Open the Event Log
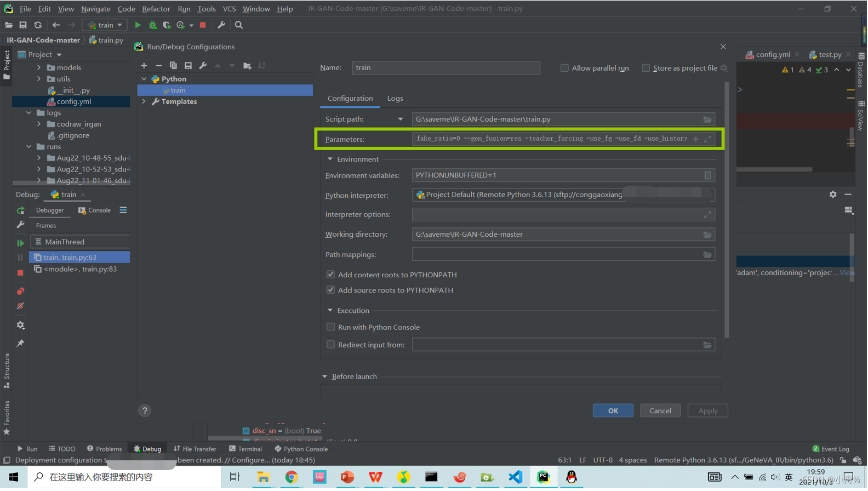The image size is (868, 491). pos(831,449)
